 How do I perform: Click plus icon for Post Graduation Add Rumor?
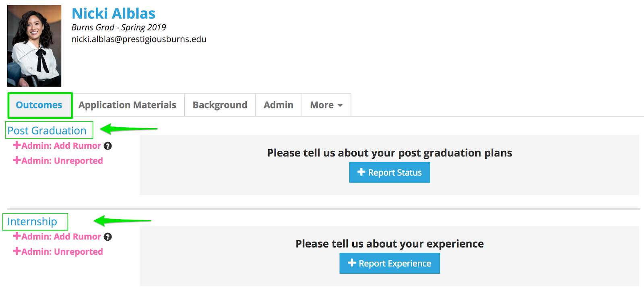tap(17, 145)
